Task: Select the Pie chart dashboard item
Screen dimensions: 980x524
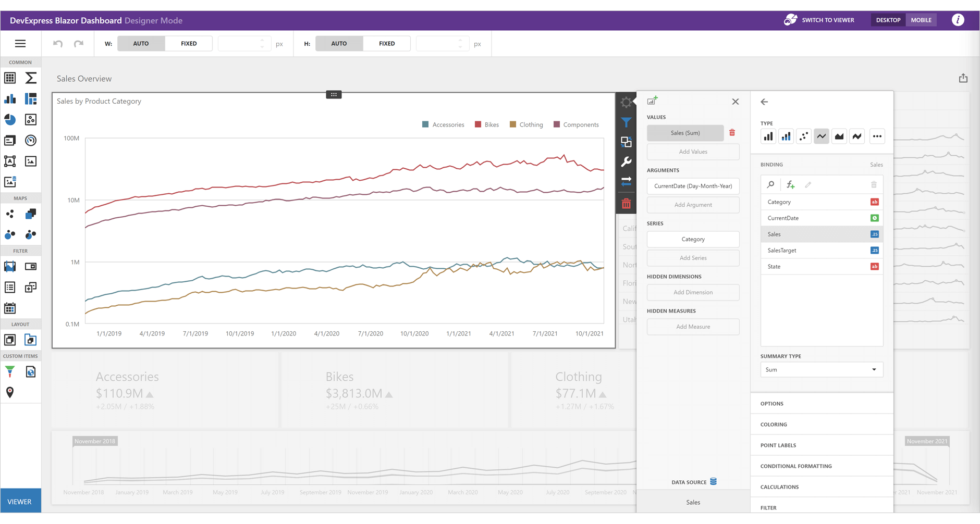Action: (x=10, y=120)
